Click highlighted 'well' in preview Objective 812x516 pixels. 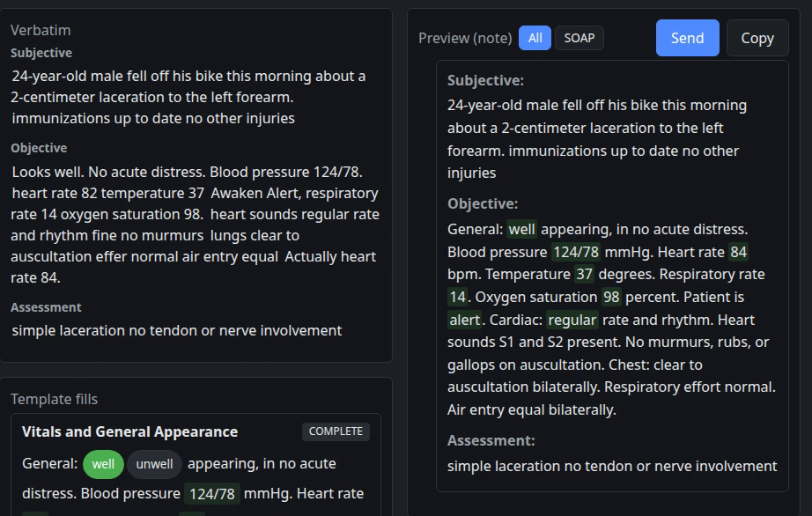[521, 229]
